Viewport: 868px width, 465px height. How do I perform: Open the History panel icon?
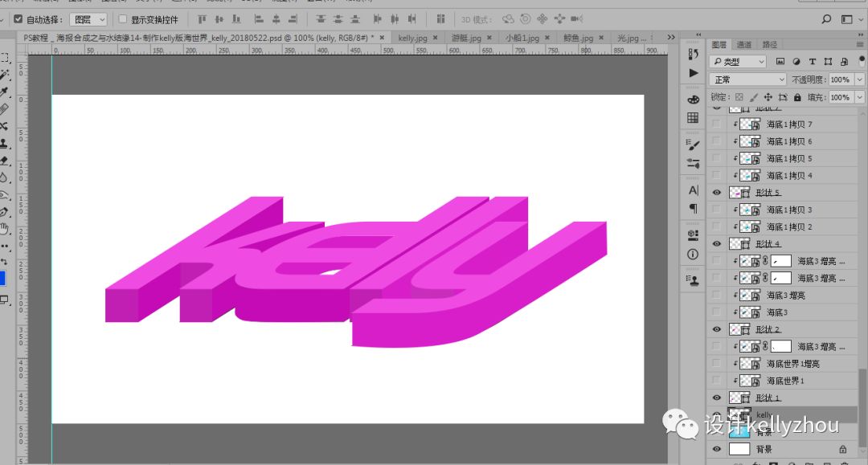693,54
